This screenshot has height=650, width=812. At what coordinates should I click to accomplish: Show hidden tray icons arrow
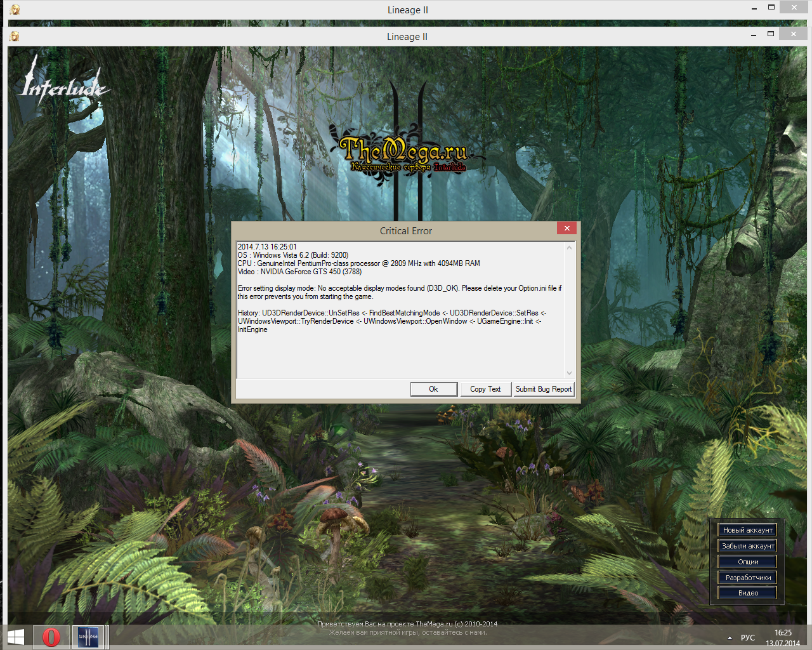click(x=730, y=638)
